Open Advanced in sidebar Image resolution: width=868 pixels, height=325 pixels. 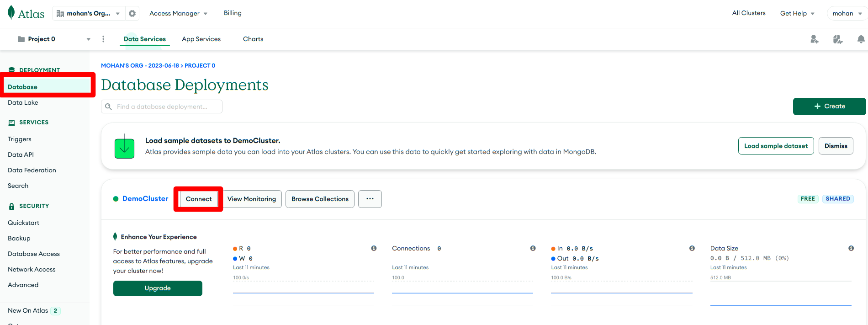(x=23, y=285)
